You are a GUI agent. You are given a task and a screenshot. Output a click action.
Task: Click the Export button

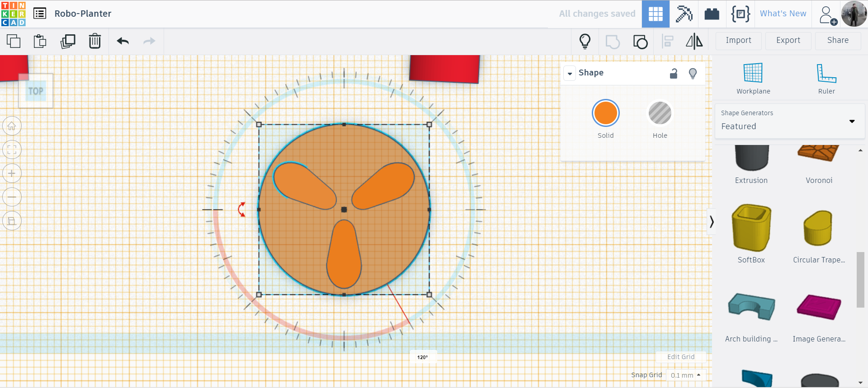pyautogui.click(x=788, y=41)
